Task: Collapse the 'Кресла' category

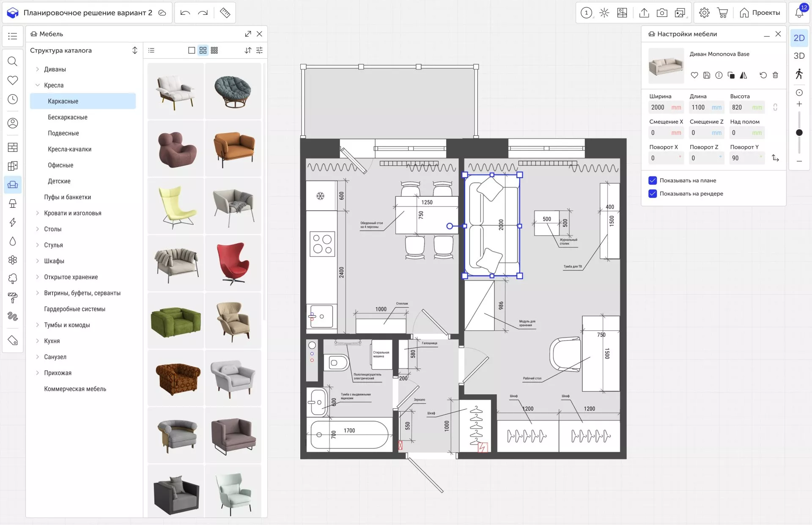Action: point(38,85)
